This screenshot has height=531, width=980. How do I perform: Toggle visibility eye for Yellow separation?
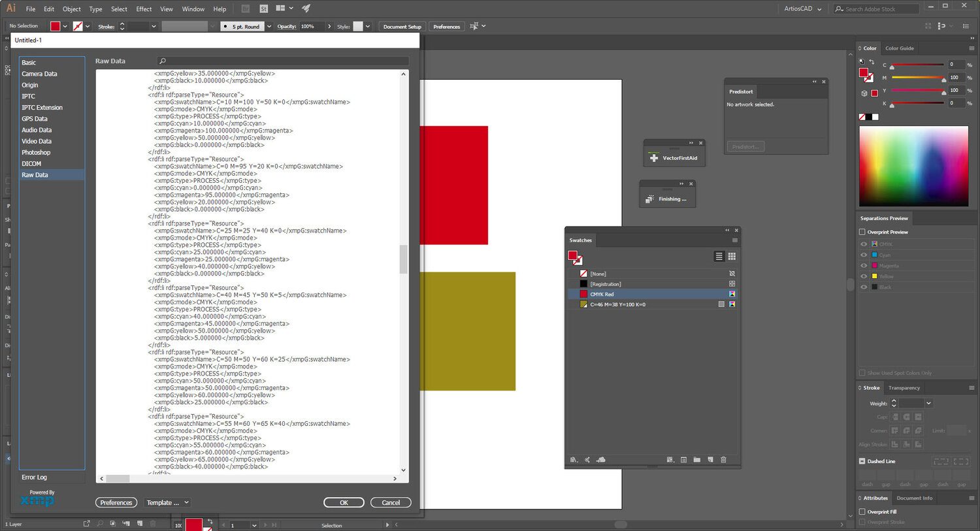(864, 276)
